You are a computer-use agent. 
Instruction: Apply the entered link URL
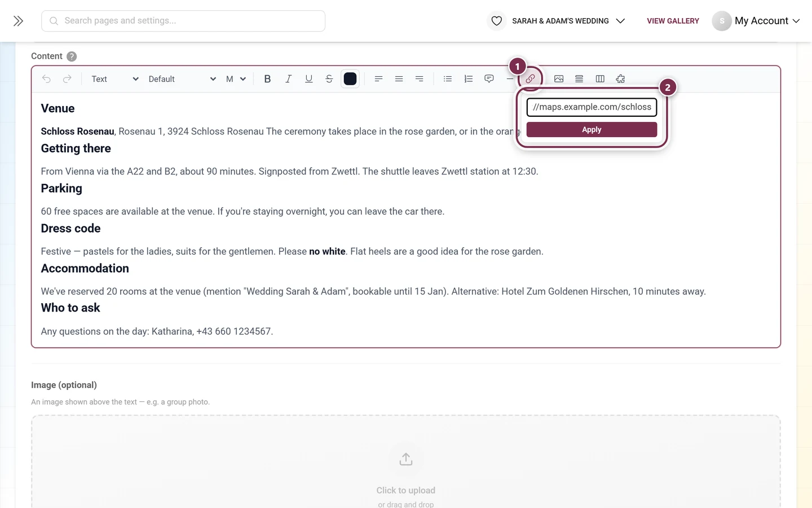click(592, 130)
